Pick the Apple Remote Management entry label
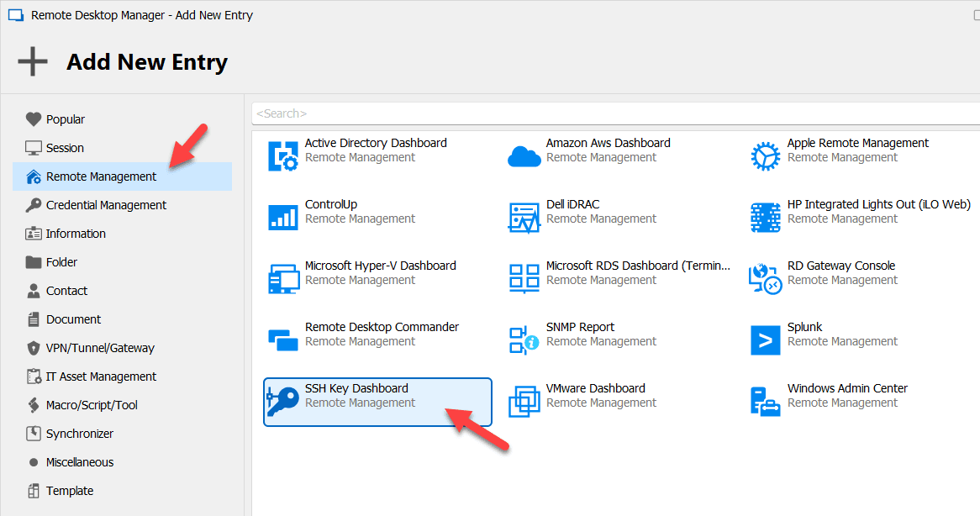Viewport: 980px width, 516px height. (x=858, y=143)
